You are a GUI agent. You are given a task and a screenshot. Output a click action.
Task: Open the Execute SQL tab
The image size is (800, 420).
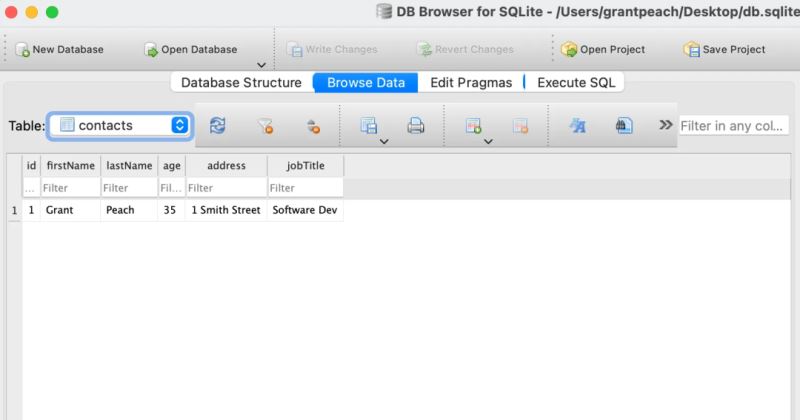coord(576,82)
